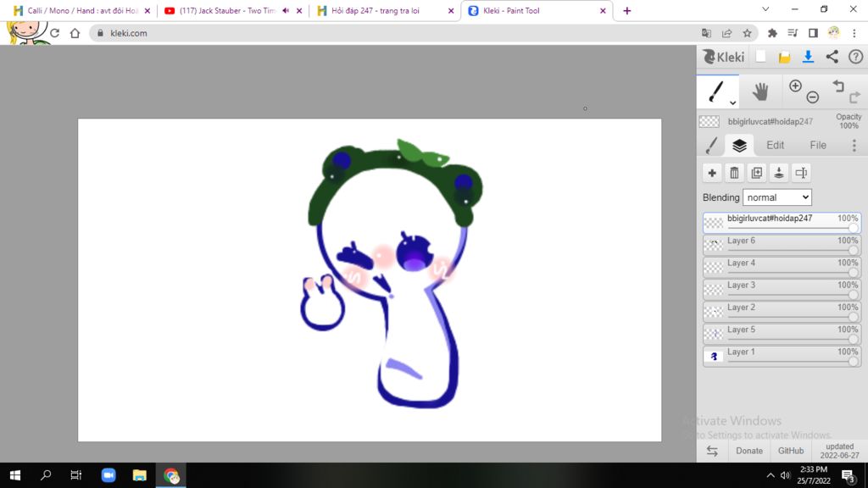Redo the undone action
Viewport: 868px width, 488px height.
tap(854, 97)
